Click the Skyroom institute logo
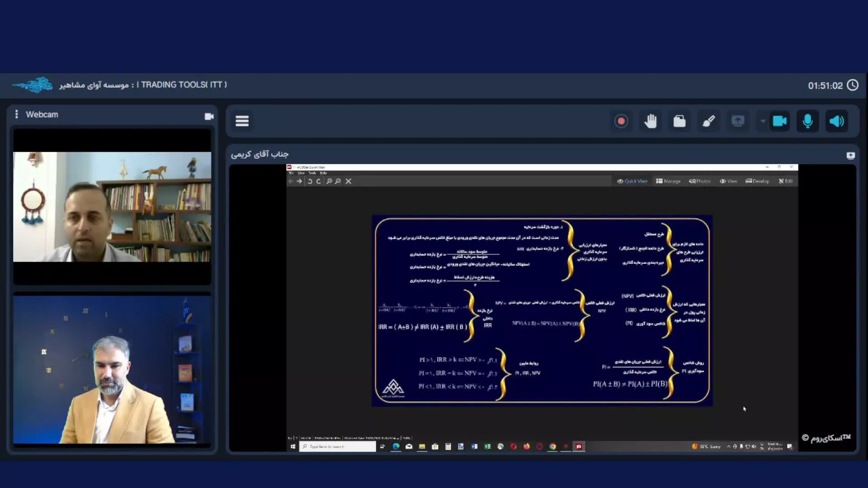 click(x=33, y=85)
